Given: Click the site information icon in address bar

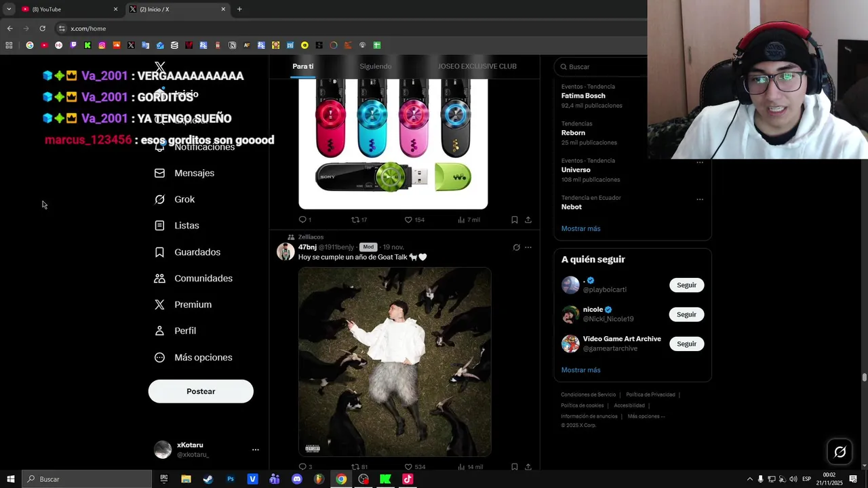Looking at the screenshot, I should [x=62, y=28].
